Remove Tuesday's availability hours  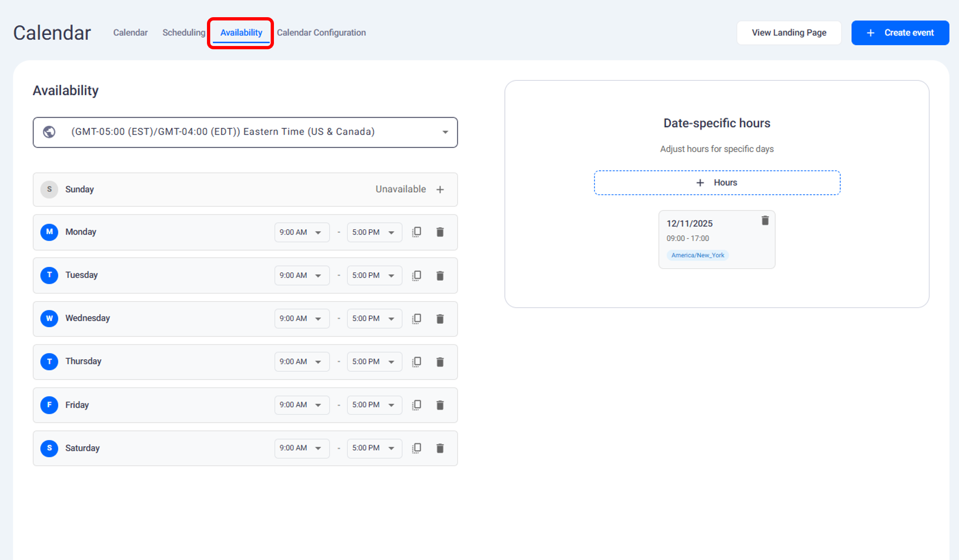pyautogui.click(x=440, y=276)
